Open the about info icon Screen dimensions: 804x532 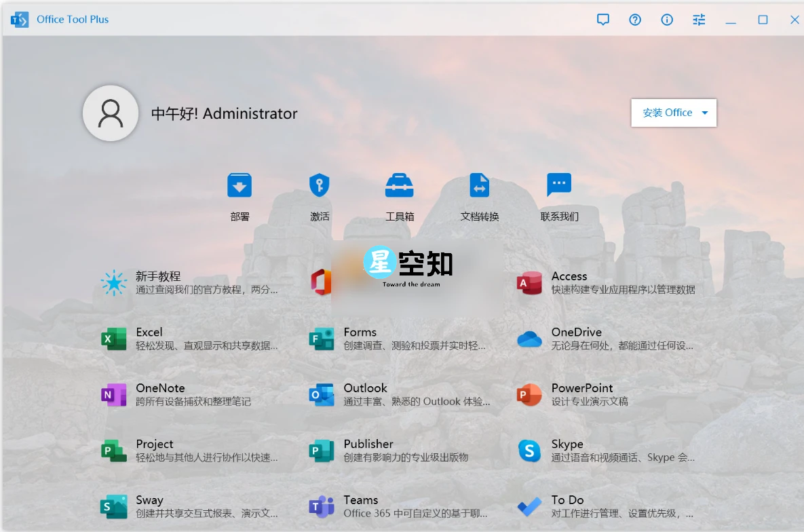(x=667, y=20)
